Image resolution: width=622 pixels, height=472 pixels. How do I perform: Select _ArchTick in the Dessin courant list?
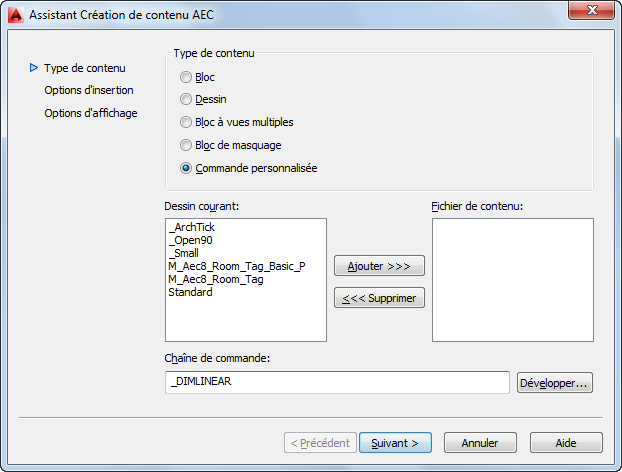[x=192, y=228]
